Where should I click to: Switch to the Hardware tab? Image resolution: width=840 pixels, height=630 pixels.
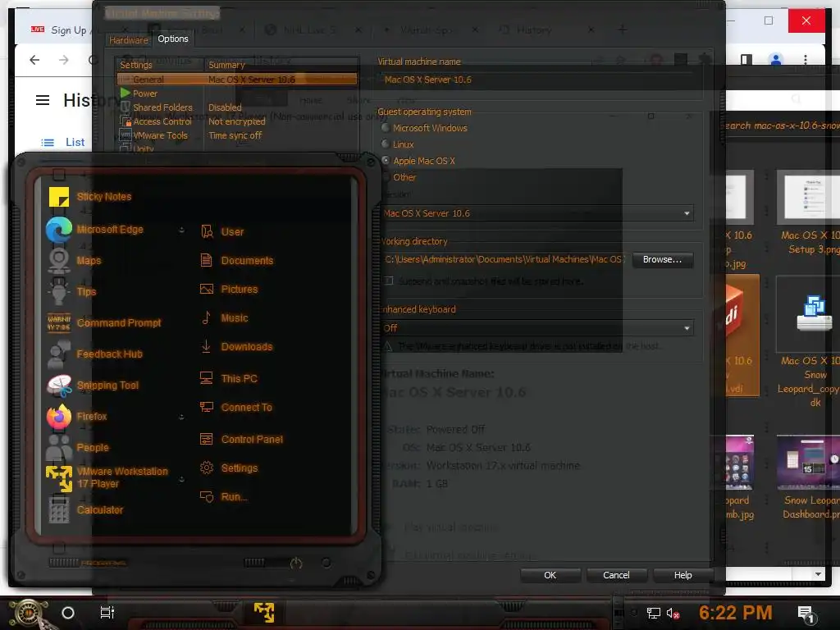point(129,40)
